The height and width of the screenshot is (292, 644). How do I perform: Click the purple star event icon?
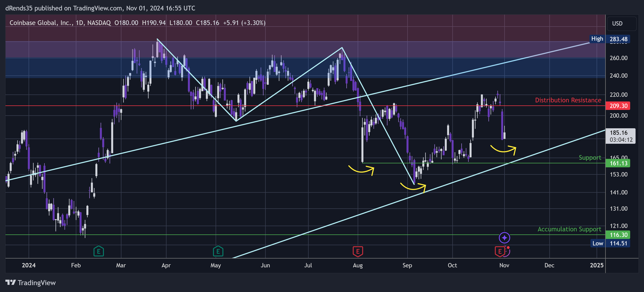[x=504, y=238]
